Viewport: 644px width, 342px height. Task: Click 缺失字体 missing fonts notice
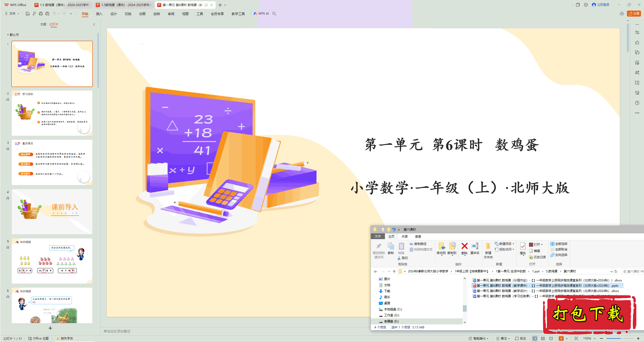(65, 338)
